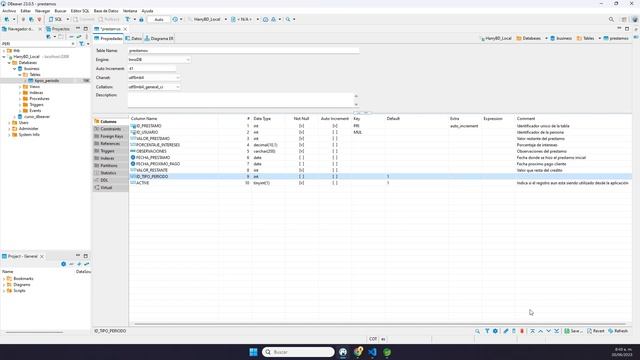Toggle Auto Increment for ACTIVE column
640x360 pixels.
335,183
